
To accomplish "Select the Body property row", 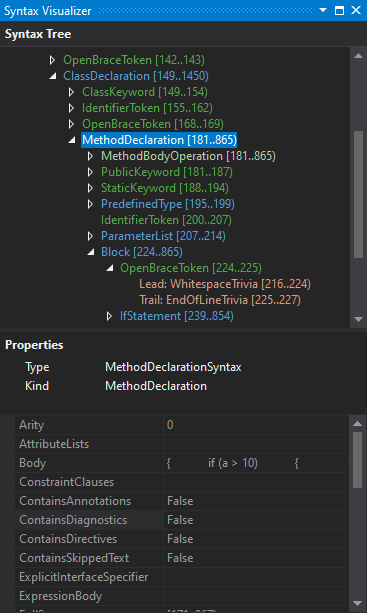I will 181,463.
